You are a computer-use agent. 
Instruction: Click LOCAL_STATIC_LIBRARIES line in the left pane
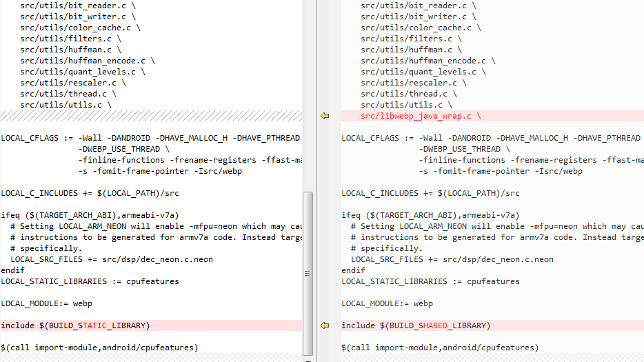click(x=90, y=281)
